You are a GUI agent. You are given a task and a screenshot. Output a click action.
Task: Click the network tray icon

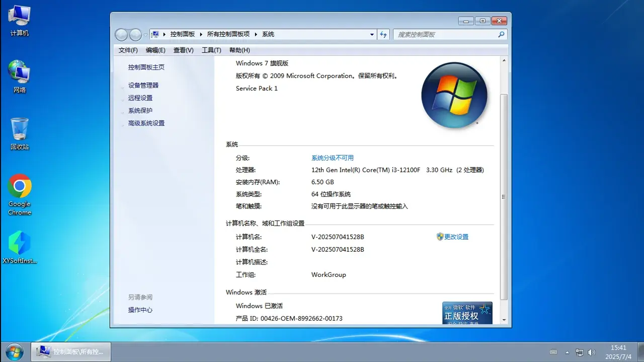tap(580, 352)
